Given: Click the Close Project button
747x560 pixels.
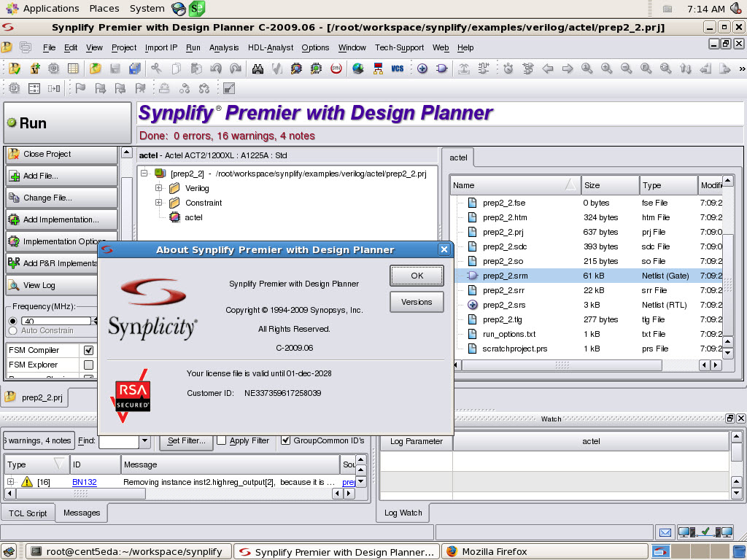Looking at the screenshot, I should (x=61, y=154).
